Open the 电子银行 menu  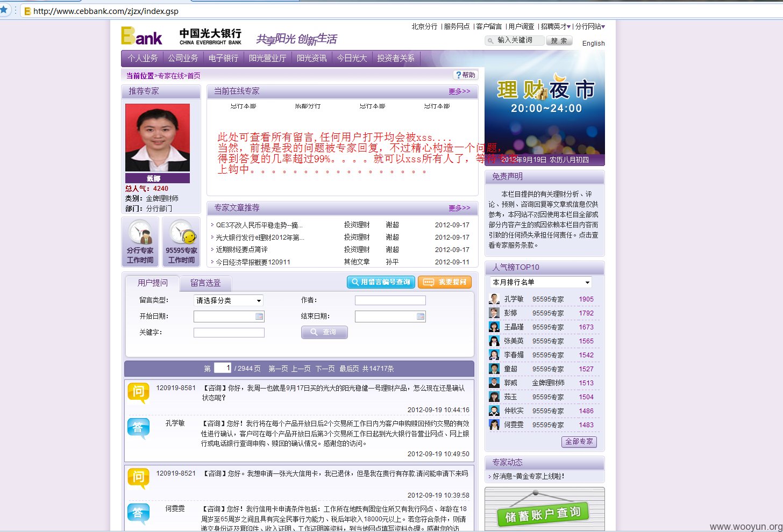click(x=223, y=58)
